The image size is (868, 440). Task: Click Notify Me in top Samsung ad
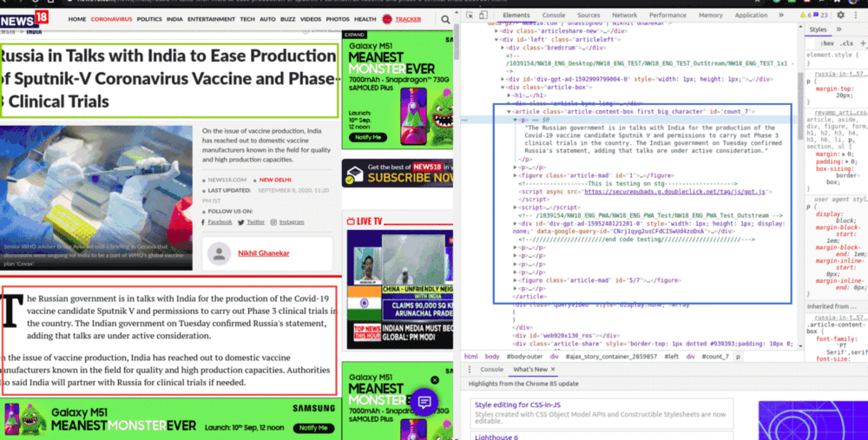(x=367, y=137)
